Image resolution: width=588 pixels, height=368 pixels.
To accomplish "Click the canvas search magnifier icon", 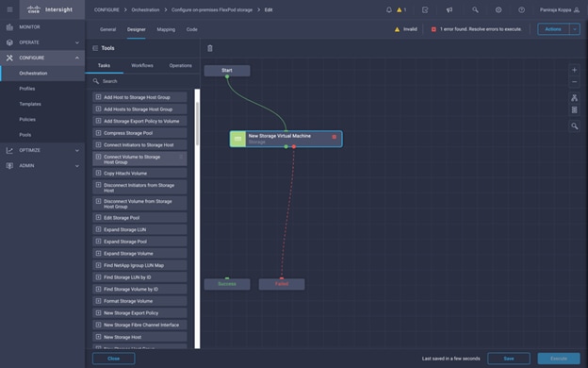I will (x=574, y=126).
